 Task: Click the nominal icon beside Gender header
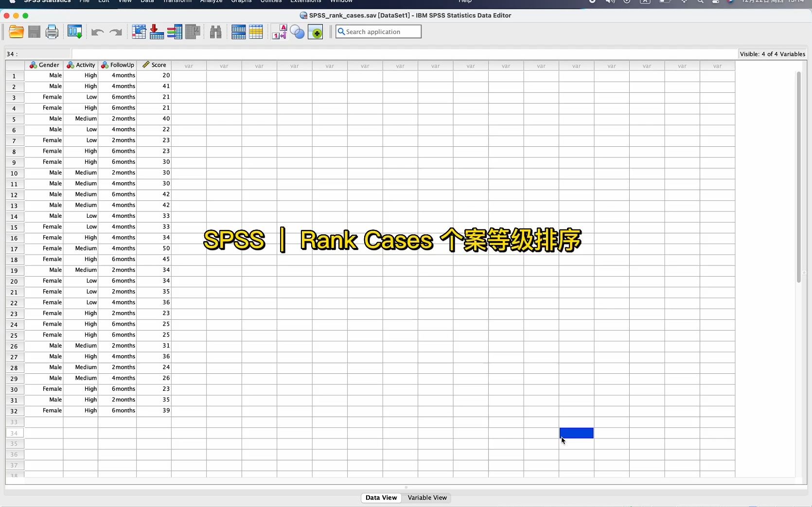pyautogui.click(x=33, y=65)
